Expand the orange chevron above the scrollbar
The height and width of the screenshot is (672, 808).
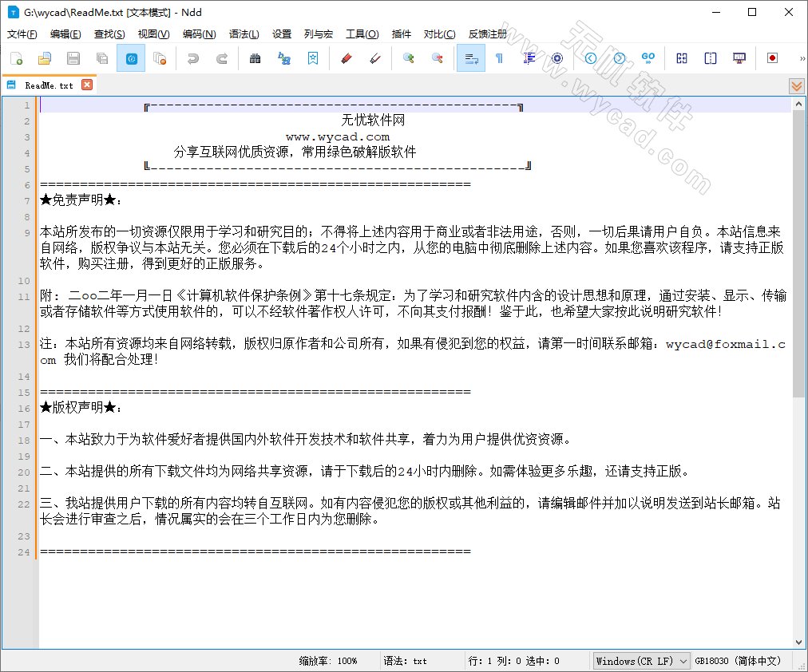pyautogui.click(x=796, y=85)
